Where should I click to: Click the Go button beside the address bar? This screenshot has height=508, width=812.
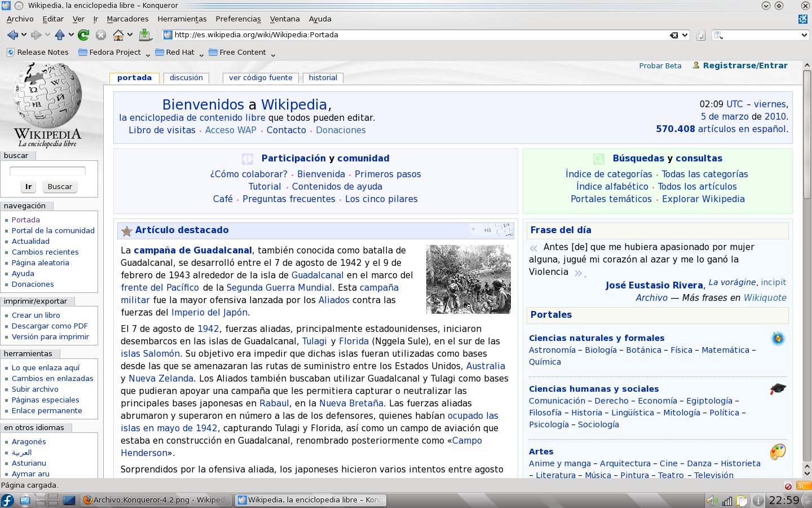(x=701, y=35)
